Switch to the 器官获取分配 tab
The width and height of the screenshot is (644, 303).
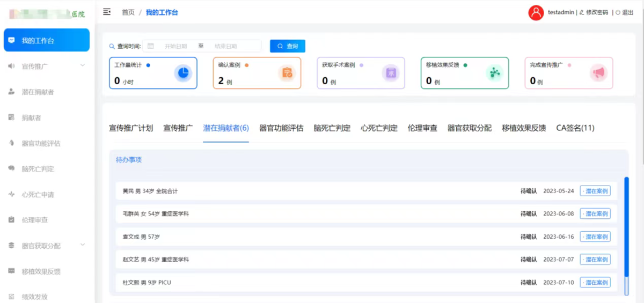coord(470,128)
